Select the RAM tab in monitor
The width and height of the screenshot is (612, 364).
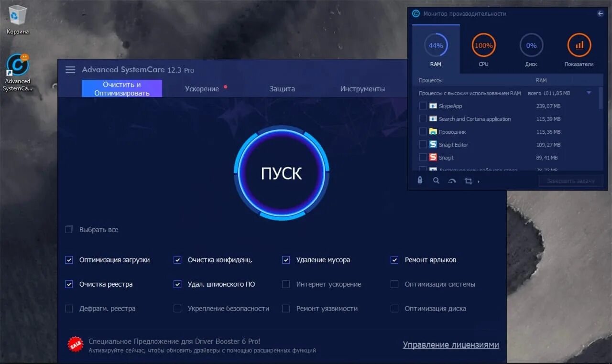point(436,49)
